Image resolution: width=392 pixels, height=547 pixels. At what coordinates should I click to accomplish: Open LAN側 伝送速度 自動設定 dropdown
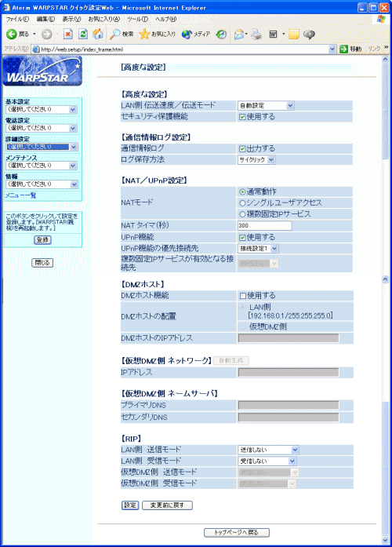(266, 105)
